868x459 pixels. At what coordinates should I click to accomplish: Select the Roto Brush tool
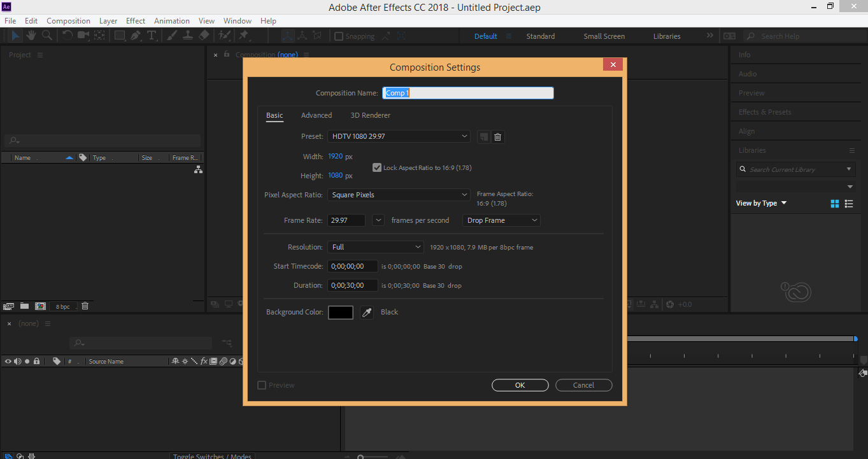point(224,35)
